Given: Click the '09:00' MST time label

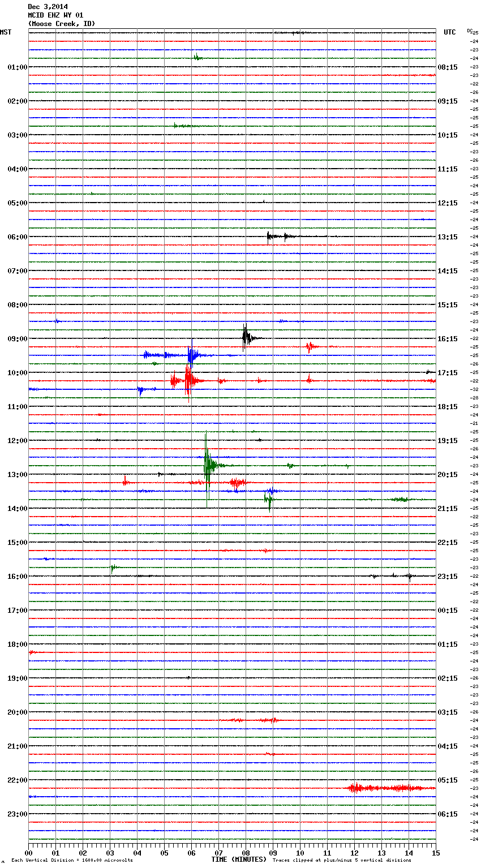Looking at the screenshot, I should (x=17, y=339).
